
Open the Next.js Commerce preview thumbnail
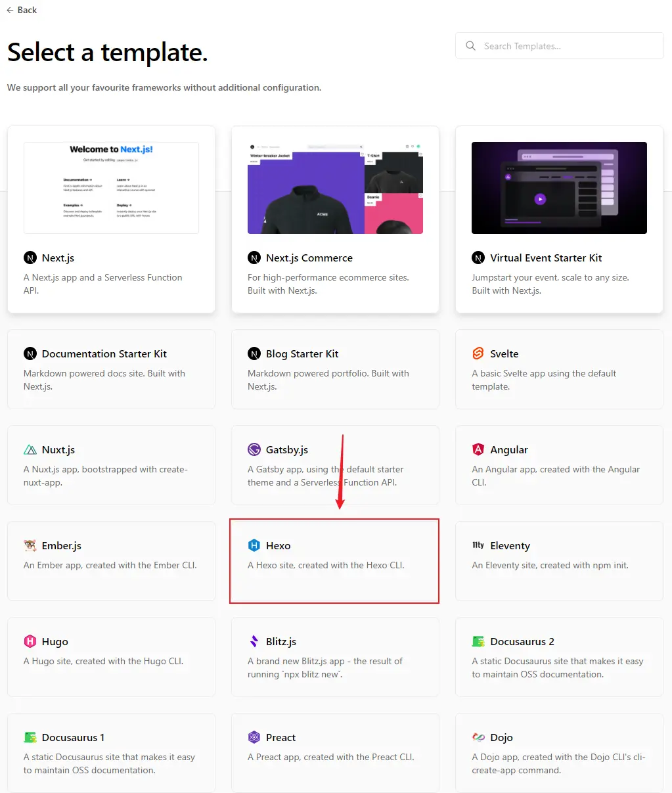tap(335, 188)
